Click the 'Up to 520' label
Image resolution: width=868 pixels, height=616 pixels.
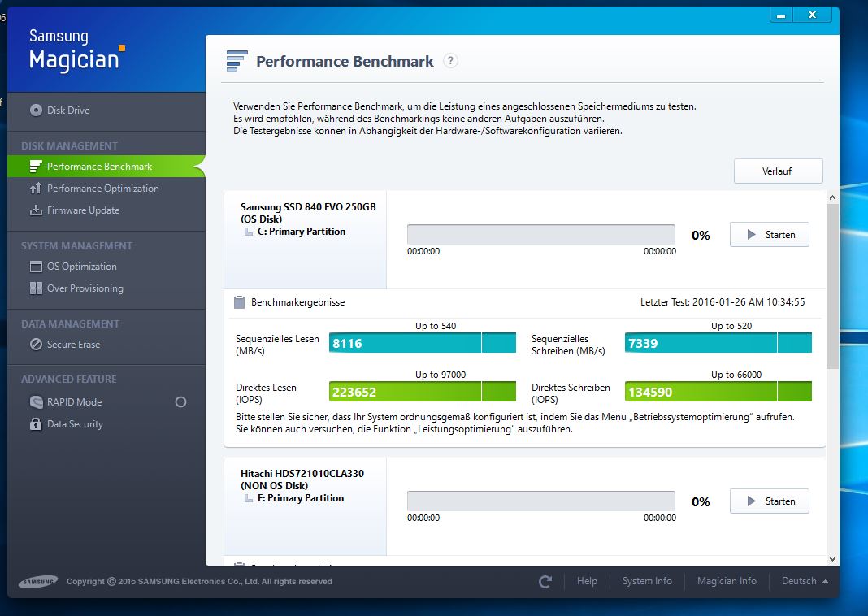tap(731, 326)
